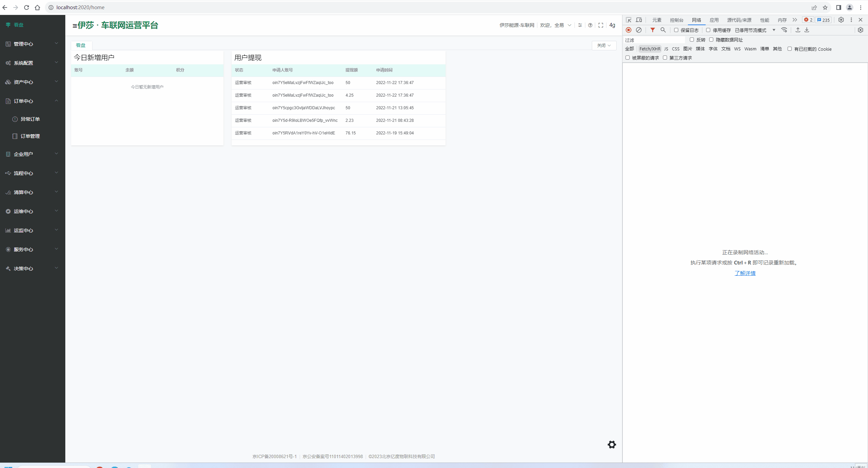Open the inspect element picker tool

point(628,20)
